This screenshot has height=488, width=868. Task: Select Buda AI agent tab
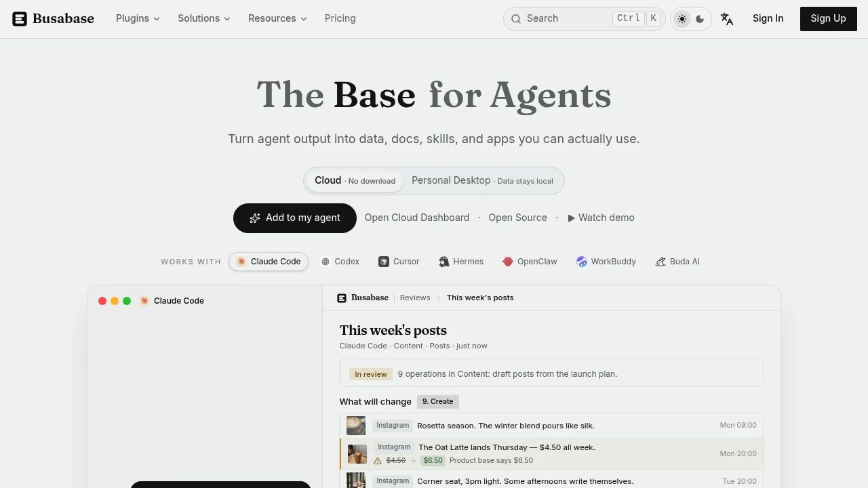pyautogui.click(x=677, y=262)
